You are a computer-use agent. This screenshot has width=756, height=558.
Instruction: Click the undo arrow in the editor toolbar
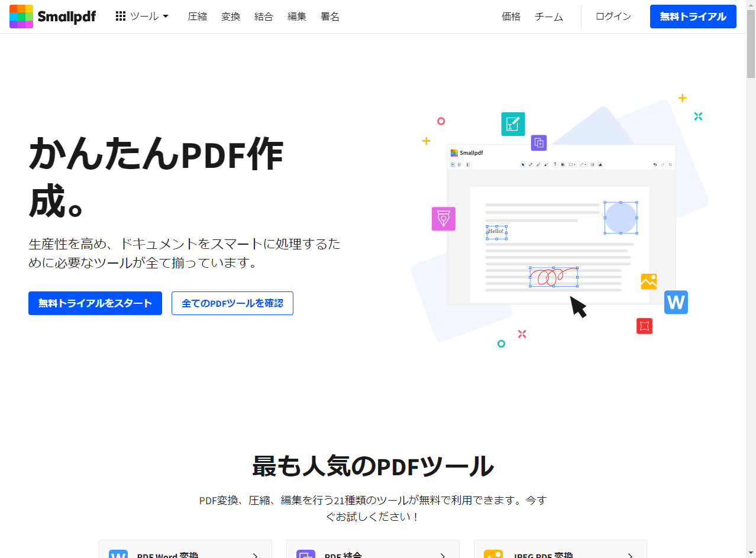pyautogui.click(x=654, y=164)
